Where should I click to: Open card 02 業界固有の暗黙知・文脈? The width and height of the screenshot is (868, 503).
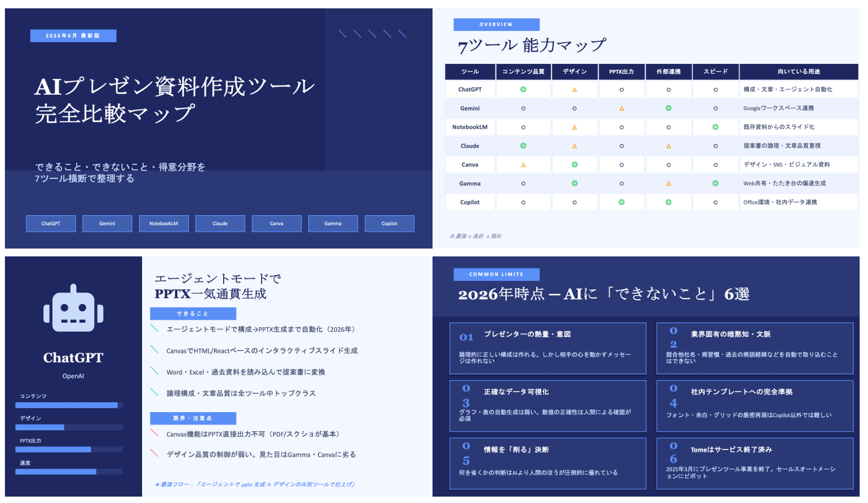point(754,348)
